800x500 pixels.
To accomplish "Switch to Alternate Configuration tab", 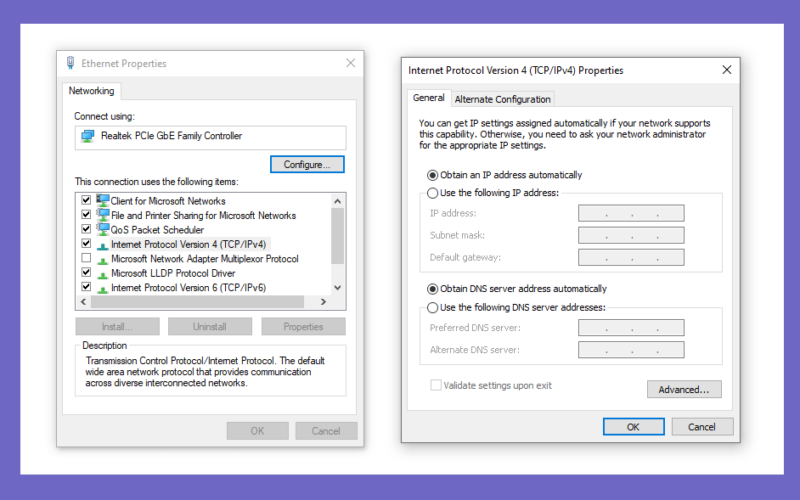I will (503, 99).
